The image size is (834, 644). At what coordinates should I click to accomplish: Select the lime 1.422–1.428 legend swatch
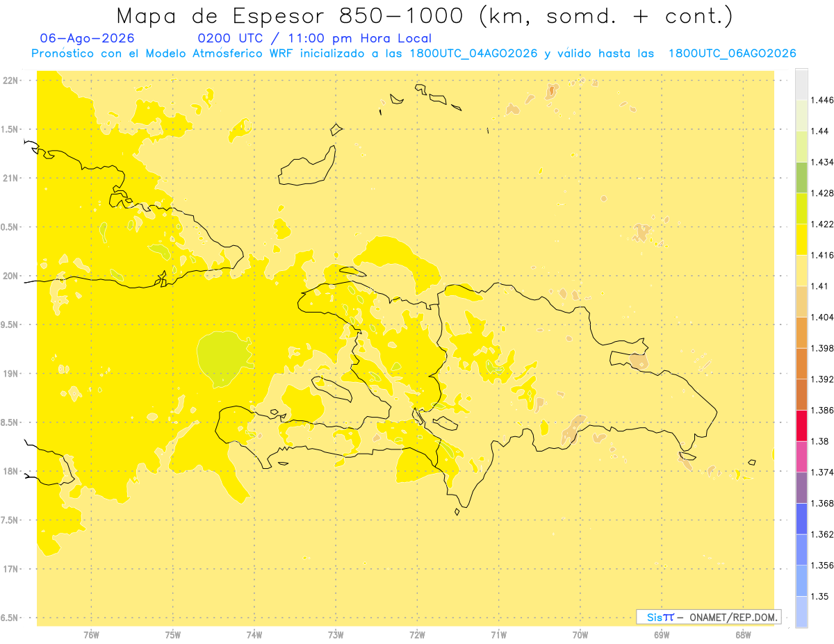point(801,208)
